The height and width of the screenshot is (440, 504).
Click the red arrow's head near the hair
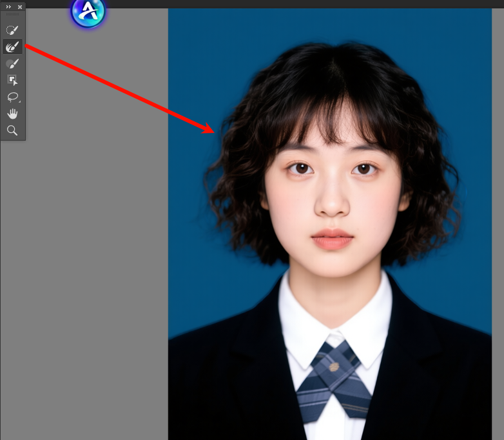coord(210,130)
